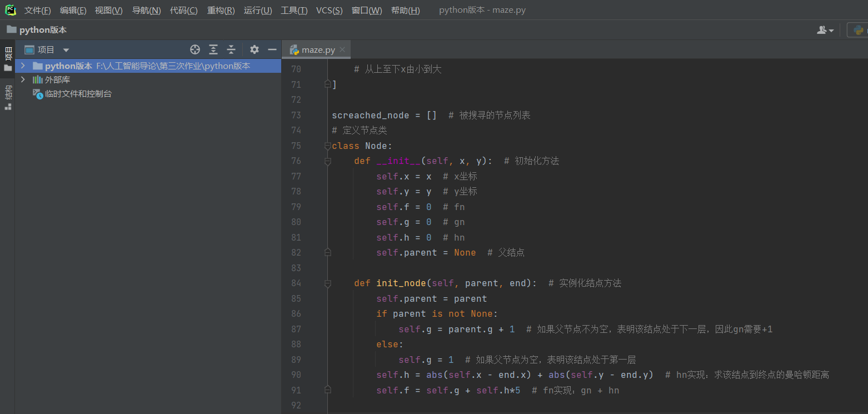Collapse init_node method fold at line 84
This screenshot has width=868, height=414.
(328, 283)
